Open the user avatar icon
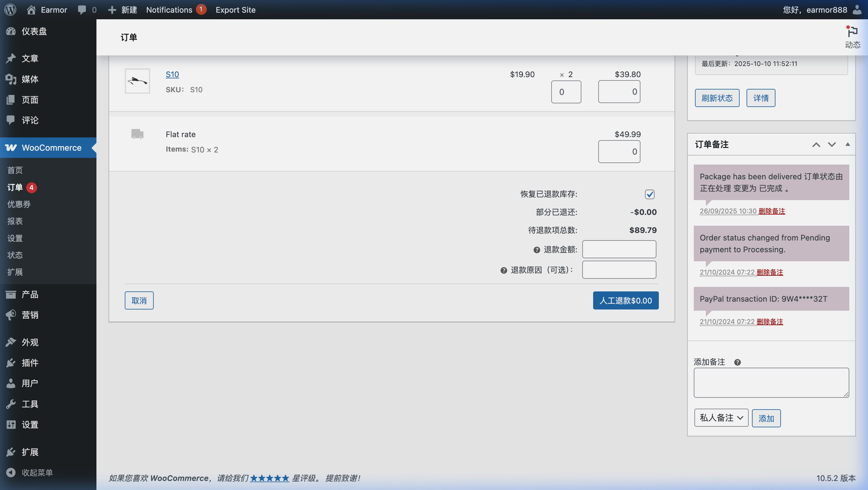The image size is (868, 490). [857, 10]
